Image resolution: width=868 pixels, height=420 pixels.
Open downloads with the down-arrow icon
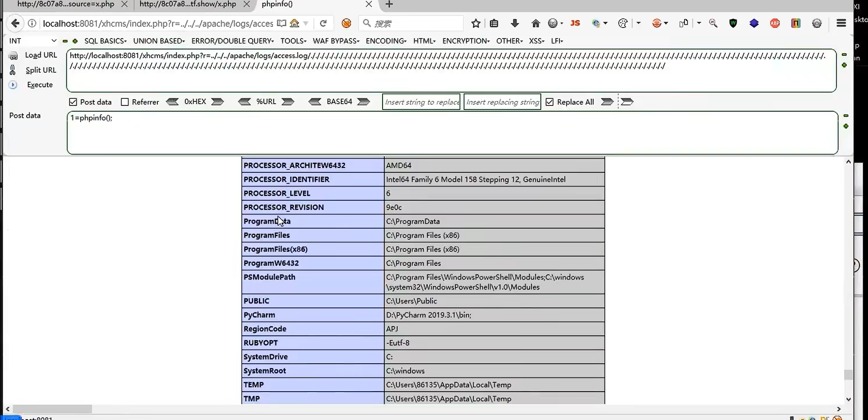[x=515, y=23]
